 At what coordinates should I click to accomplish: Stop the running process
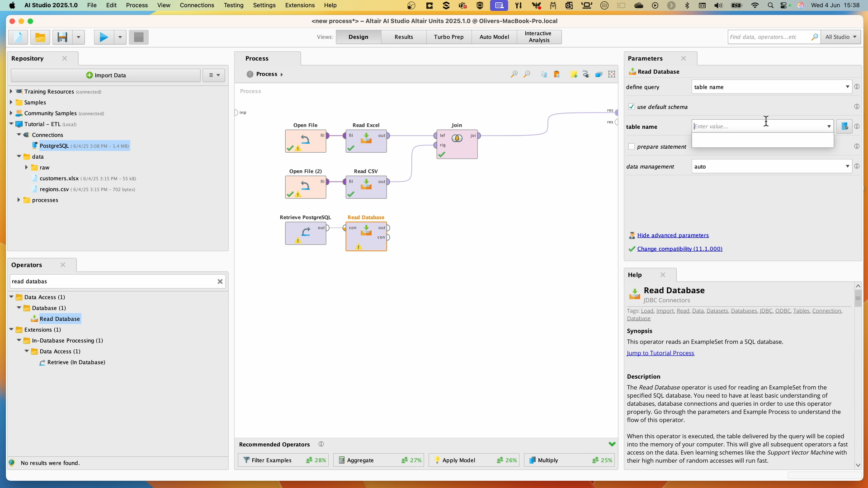tap(138, 37)
